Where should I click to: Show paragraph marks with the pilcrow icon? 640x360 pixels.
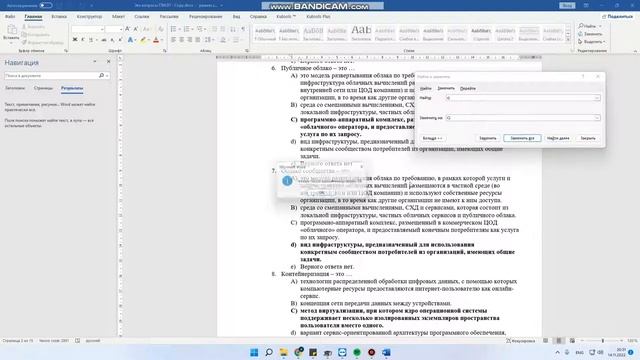(x=243, y=29)
